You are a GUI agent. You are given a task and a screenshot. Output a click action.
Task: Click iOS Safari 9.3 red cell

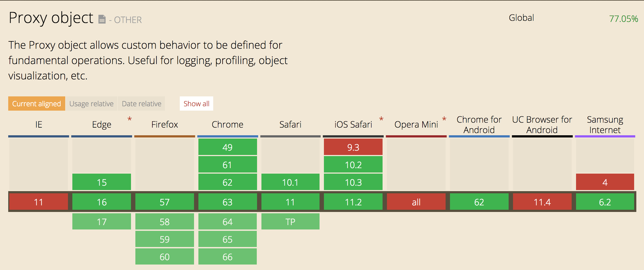[353, 147]
